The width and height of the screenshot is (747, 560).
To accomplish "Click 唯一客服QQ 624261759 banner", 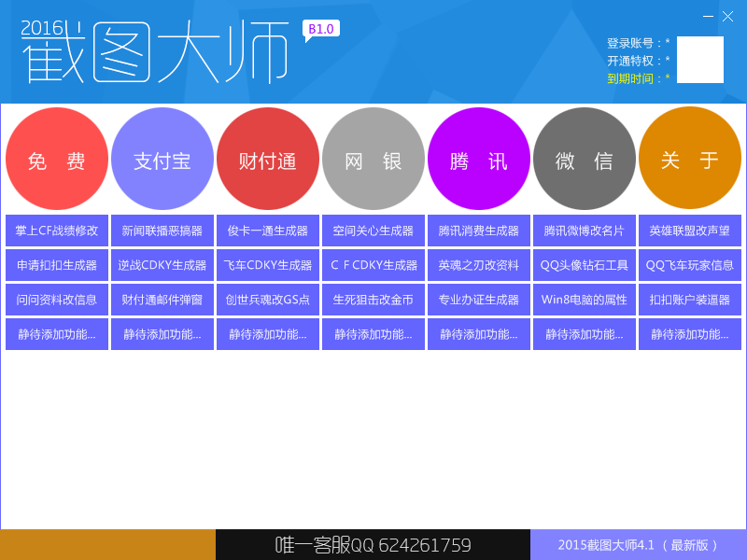I will (x=373, y=545).
